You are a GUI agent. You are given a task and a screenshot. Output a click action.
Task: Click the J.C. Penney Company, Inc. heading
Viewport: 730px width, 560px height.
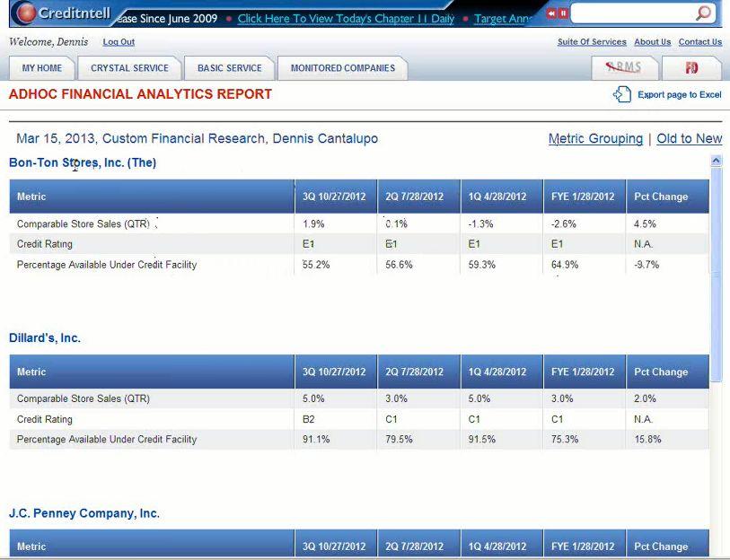pos(84,513)
